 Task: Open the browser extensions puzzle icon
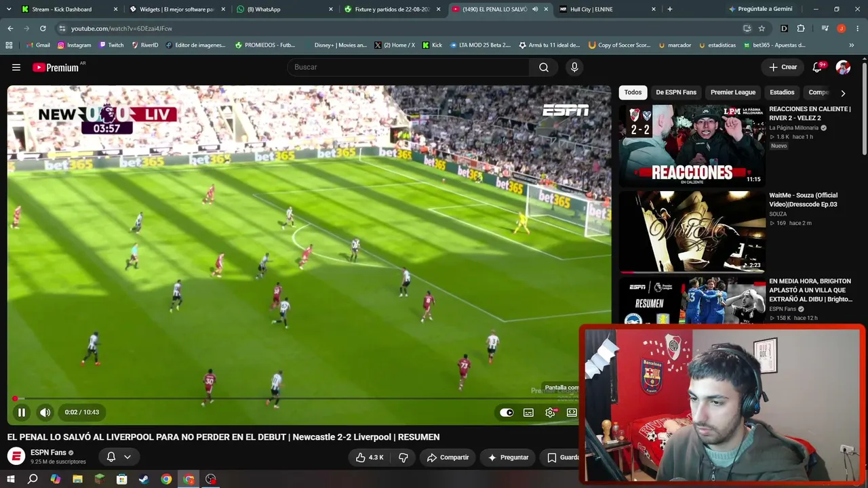801,28
